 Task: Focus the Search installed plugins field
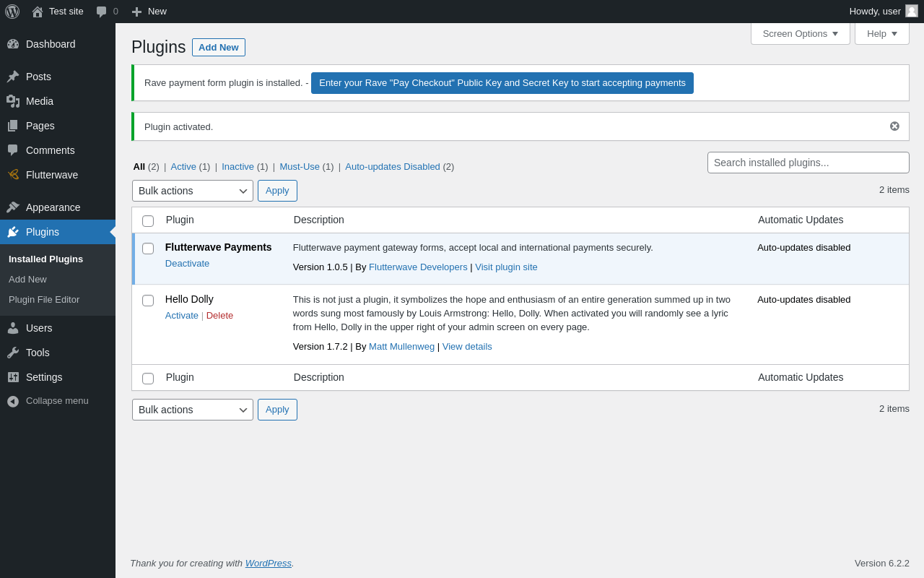808,163
